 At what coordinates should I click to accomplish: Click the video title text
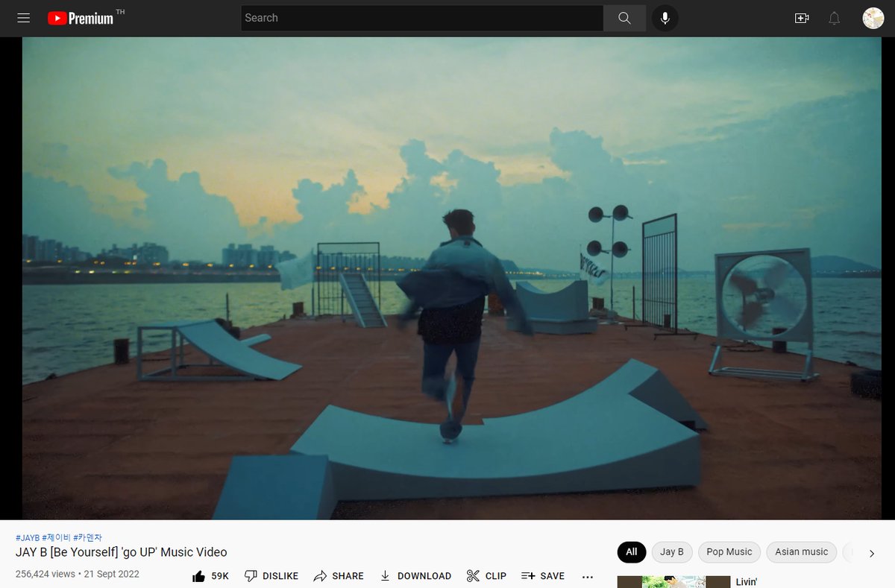click(122, 552)
